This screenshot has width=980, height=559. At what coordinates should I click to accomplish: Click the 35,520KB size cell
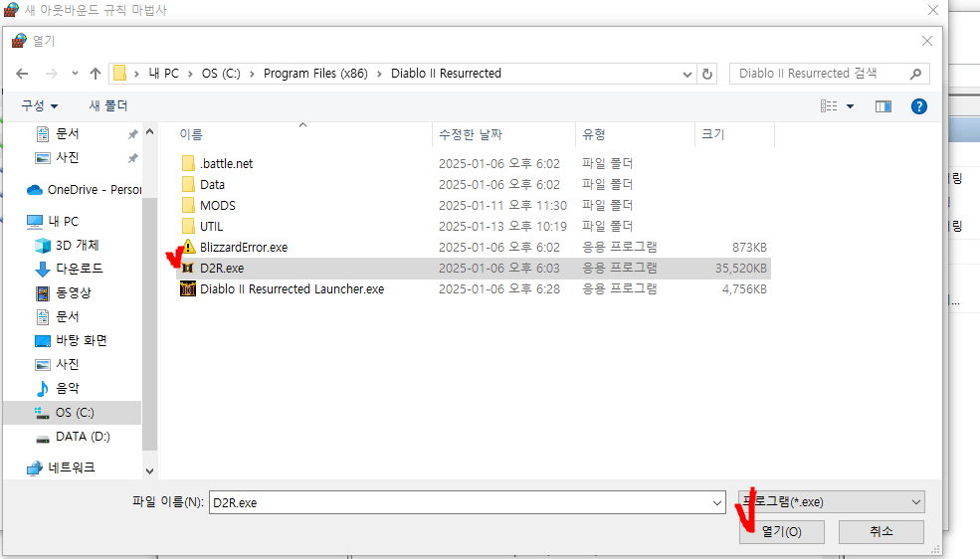coord(741,269)
